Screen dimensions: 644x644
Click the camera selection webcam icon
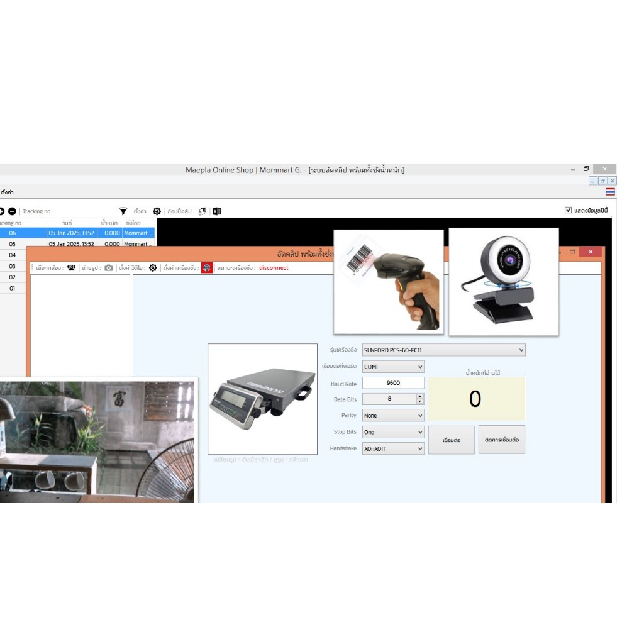click(72, 268)
